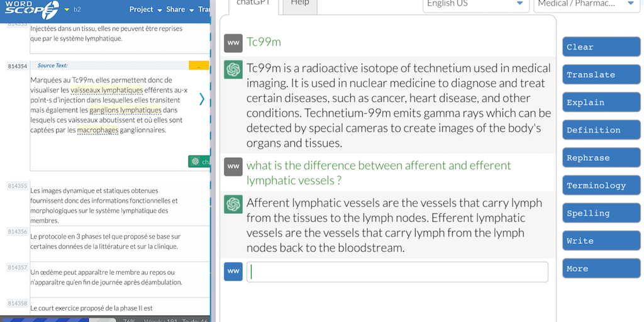Viewport: 644px width, 322px height.
Task: Open the Medical / Pharmac... domain dropdown
Action: coord(587,4)
